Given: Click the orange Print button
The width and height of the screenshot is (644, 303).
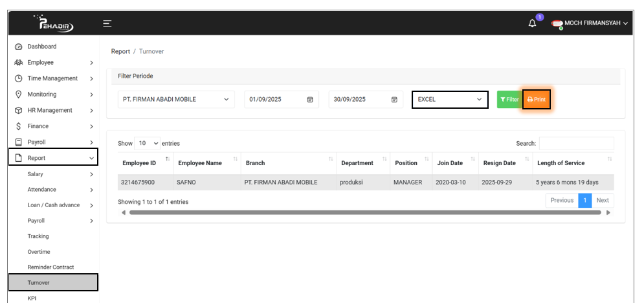Looking at the screenshot, I should tap(537, 99).
